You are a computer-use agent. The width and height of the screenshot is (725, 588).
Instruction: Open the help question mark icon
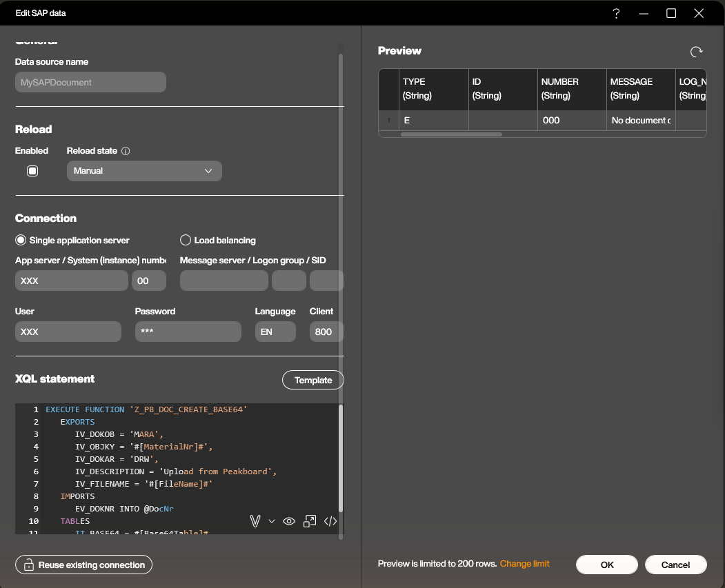pos(616,13)
